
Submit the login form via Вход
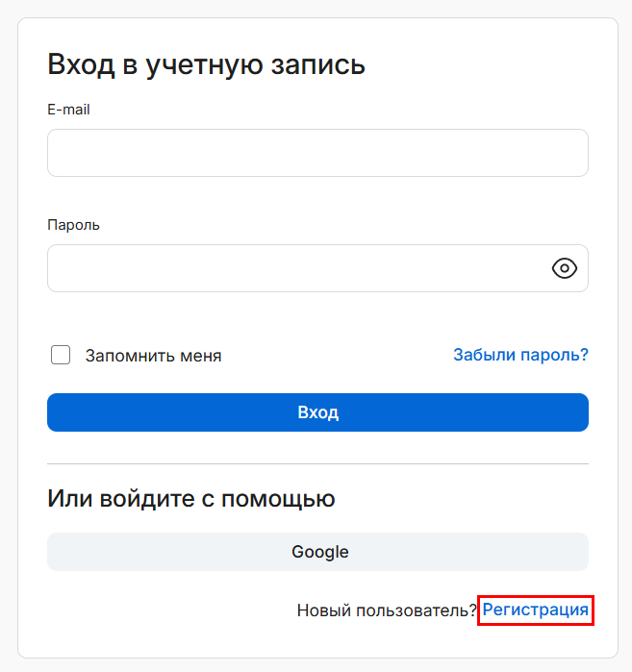click(x=317, y=412)
